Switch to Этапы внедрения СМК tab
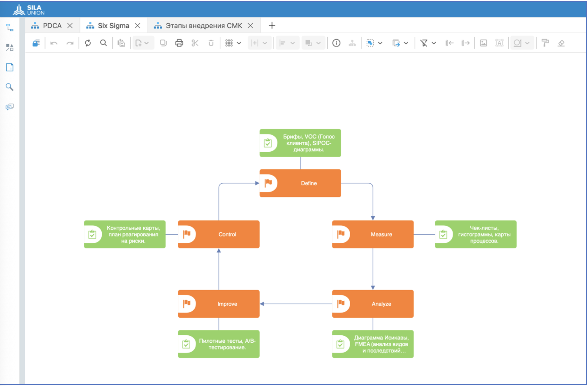This screenshot has height=386, width=588. pyautogui.click(x=203, y=26)
